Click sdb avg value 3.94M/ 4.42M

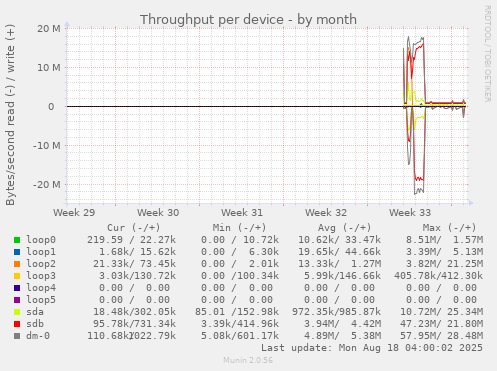point(342,324)
